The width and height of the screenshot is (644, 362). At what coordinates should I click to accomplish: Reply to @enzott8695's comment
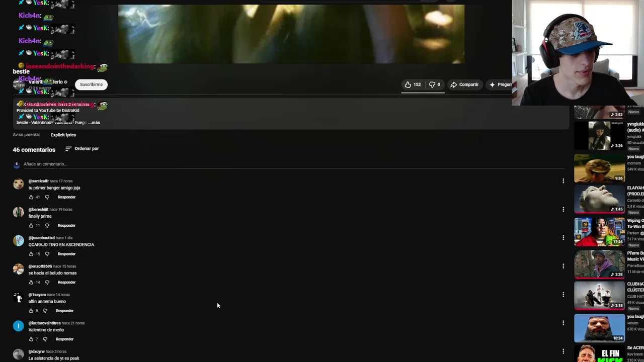point(66,283)
